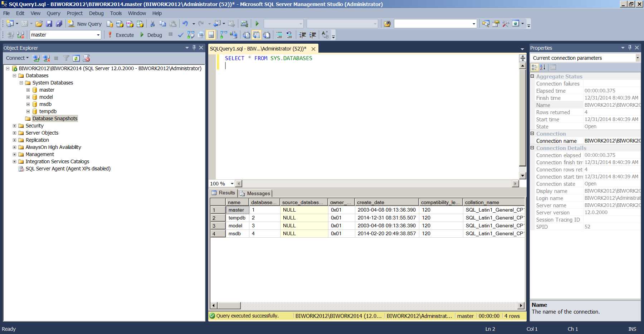The image size is (644, 334).
Task: Comment out selected lines icon
Action: coord(279,35)
